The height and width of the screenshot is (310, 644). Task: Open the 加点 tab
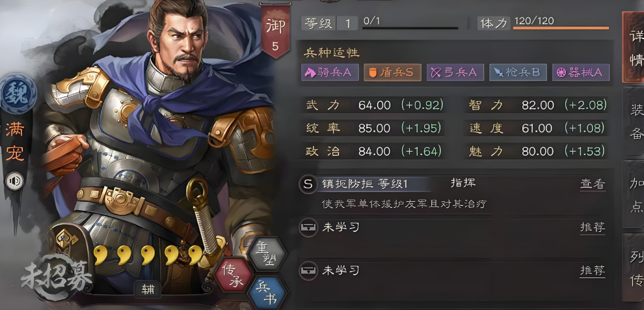[x=635, y=194]
